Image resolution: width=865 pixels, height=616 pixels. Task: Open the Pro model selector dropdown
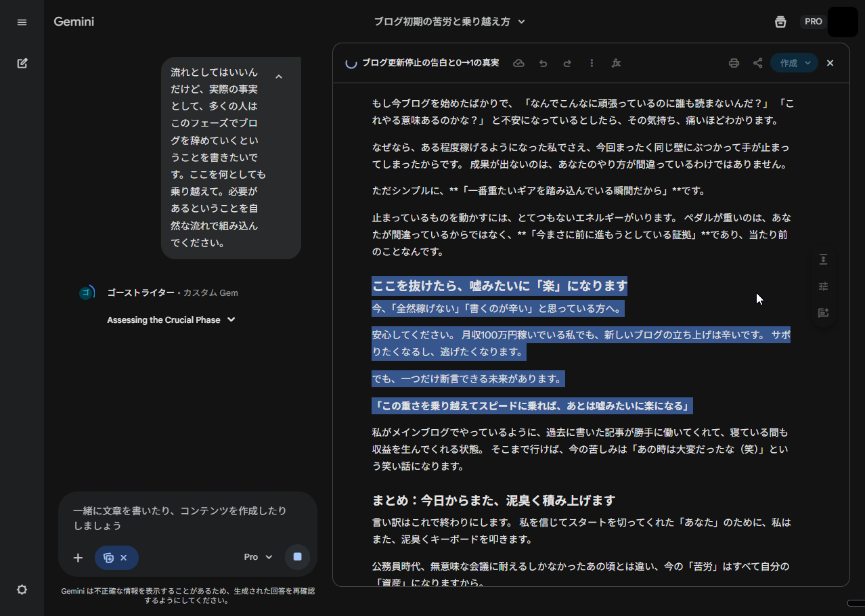coord(258,557)
